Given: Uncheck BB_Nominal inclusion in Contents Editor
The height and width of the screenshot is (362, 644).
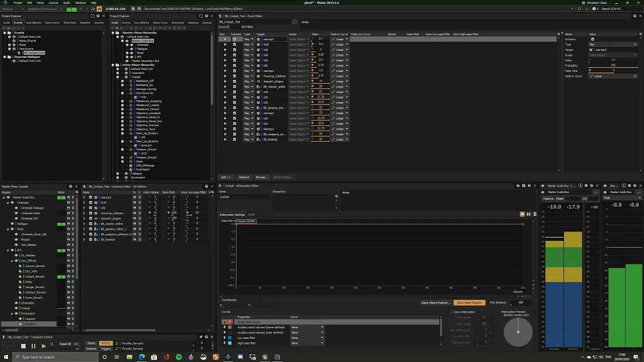Looking at the screenshot, I should (x=91, y=239).
